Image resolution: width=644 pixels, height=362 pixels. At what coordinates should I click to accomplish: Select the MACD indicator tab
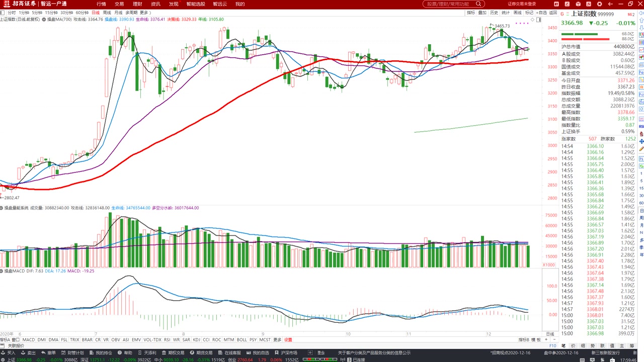coord(29,340)
